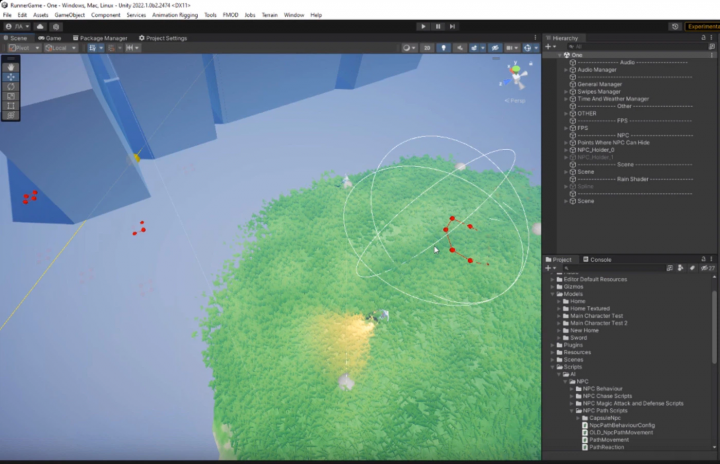Image resolution: width=720 pixels, height=464 pixels.
Task: Toggle scene effects (skybox, fog)
Action: coord(474,48)
